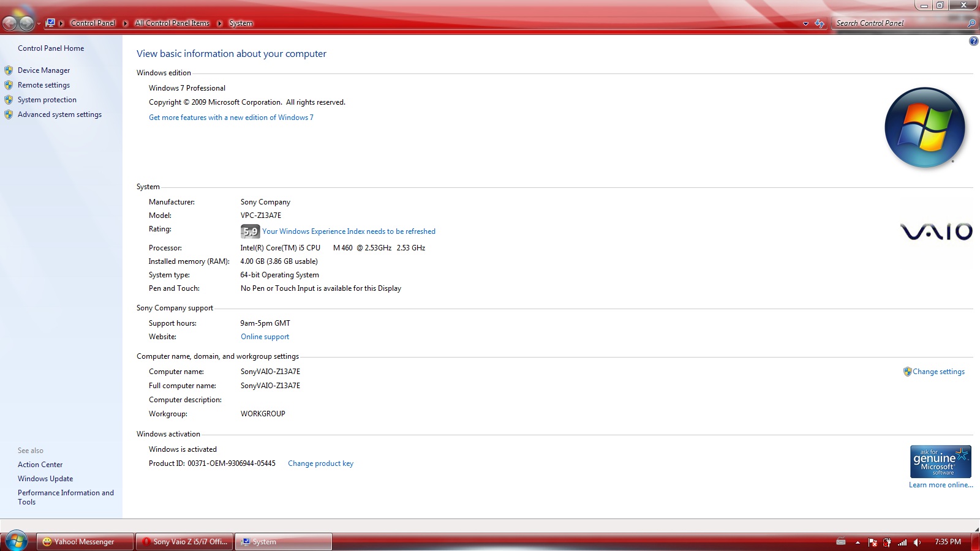Click the genuine Microsoft software badge

coord(941,462)
